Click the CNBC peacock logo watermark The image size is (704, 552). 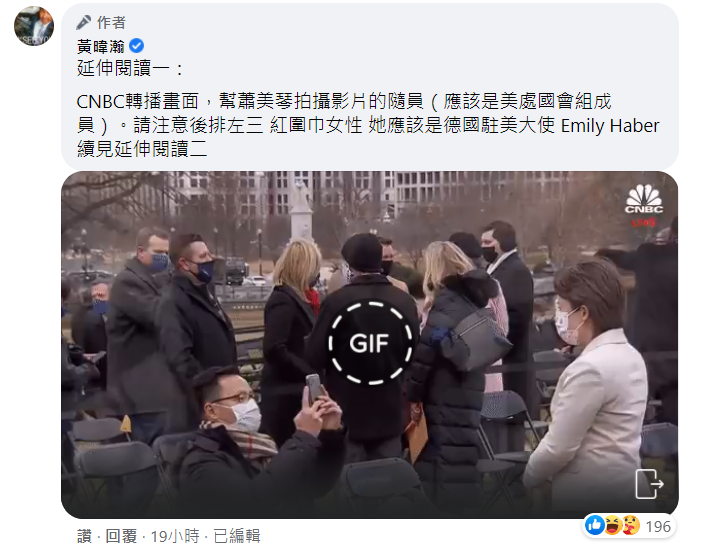click(644, 199)
